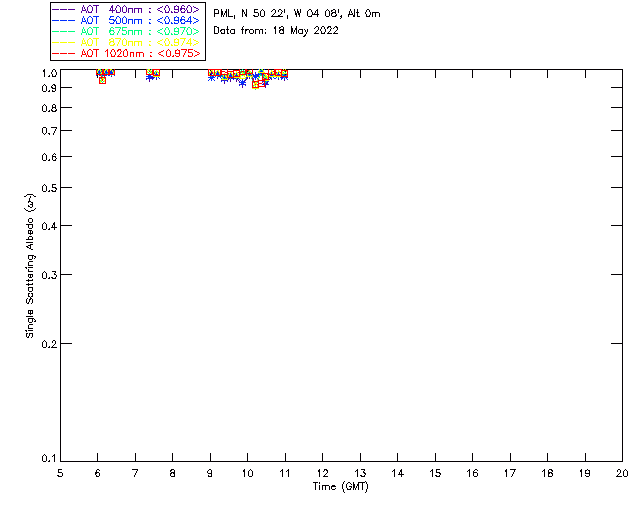Click the Time (GMT) axis label
The height and width of the screenshot is (512, 640).
(341, 487)
